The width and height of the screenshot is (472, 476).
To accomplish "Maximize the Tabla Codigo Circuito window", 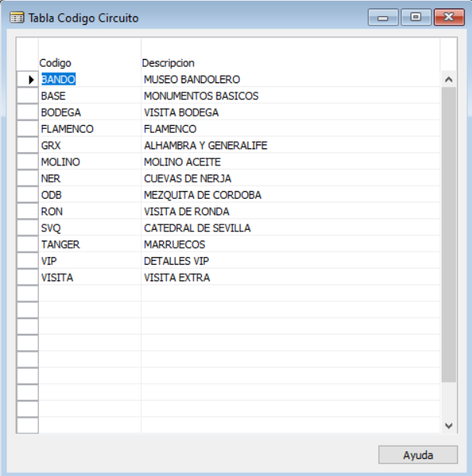I will point(416,17).
